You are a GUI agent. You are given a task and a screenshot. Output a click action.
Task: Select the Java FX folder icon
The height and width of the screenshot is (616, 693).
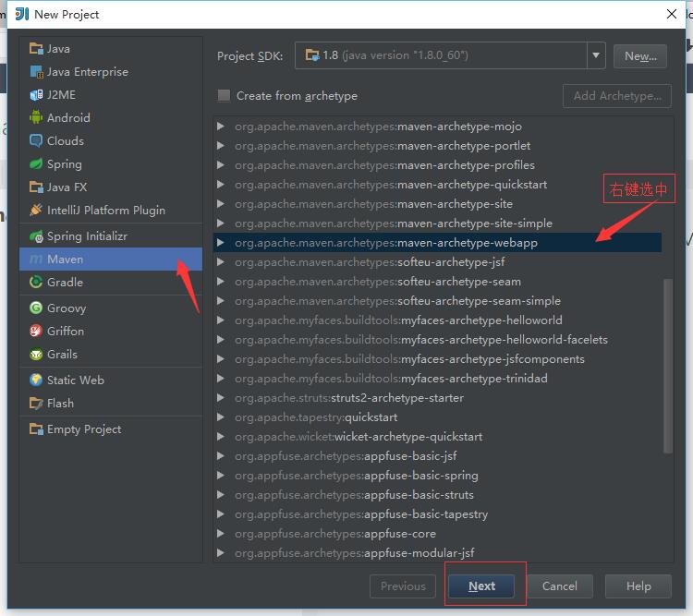pos(36,187)
